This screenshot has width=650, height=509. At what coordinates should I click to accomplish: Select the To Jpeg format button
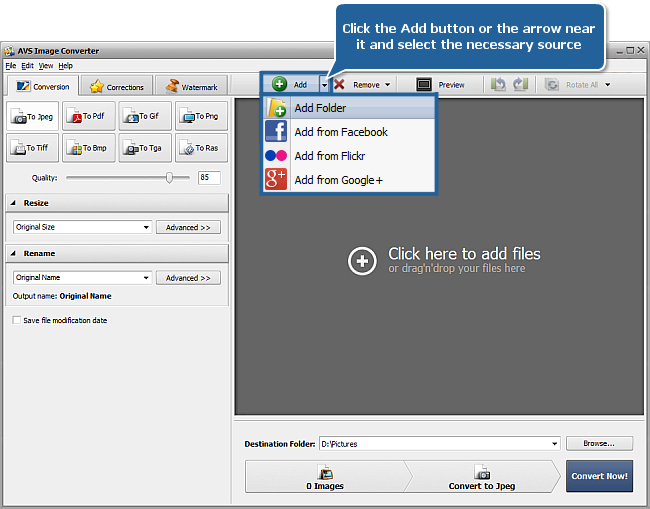(33, 116)
